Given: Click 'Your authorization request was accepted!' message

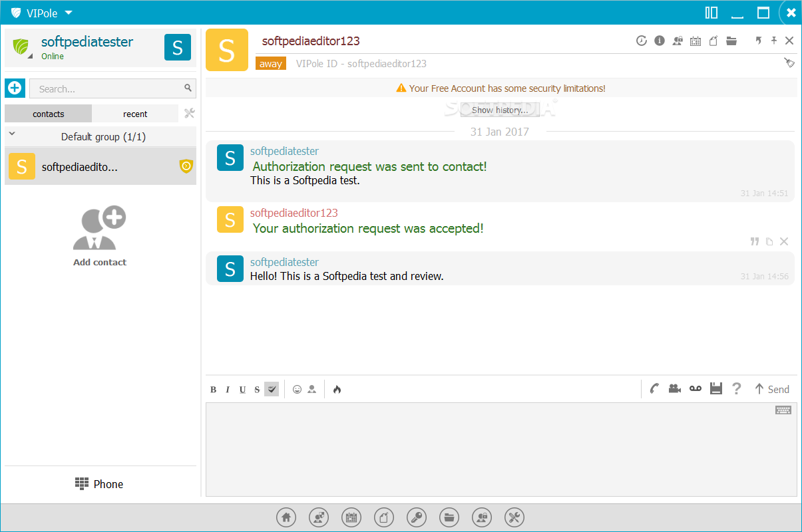Looking at the screenshot, I should [x=368, y=228].
